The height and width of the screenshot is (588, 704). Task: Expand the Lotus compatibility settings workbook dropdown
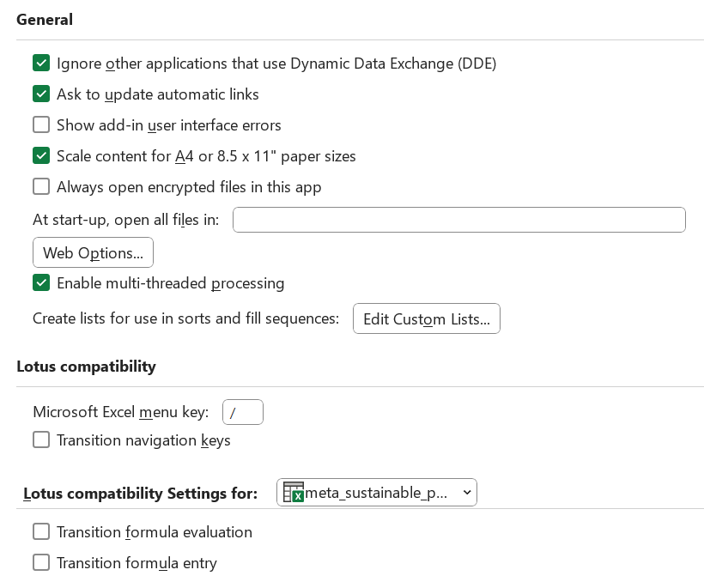[376, 493]
